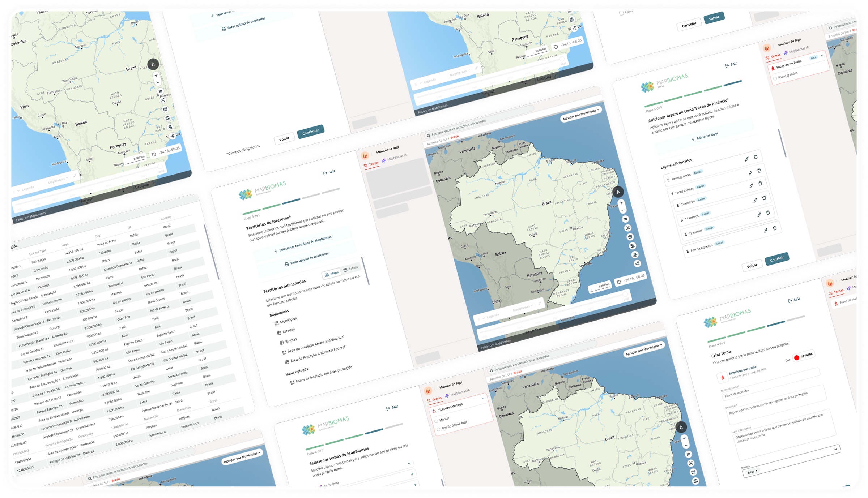
Task: Click the fire logo above the Cicatrizes de fogo theme
Action: 428,391
